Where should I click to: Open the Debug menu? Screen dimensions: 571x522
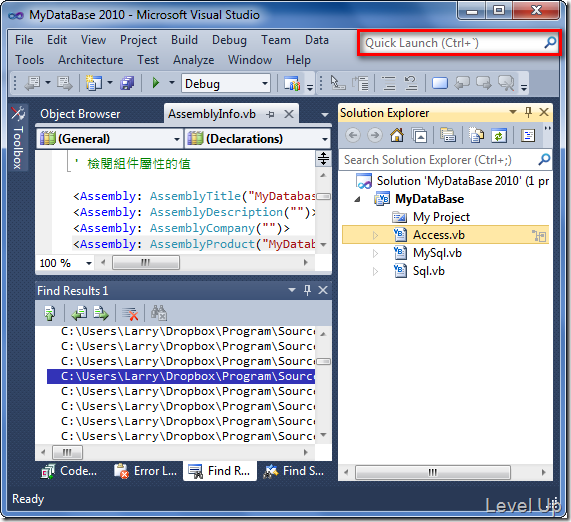click(229, 40)
